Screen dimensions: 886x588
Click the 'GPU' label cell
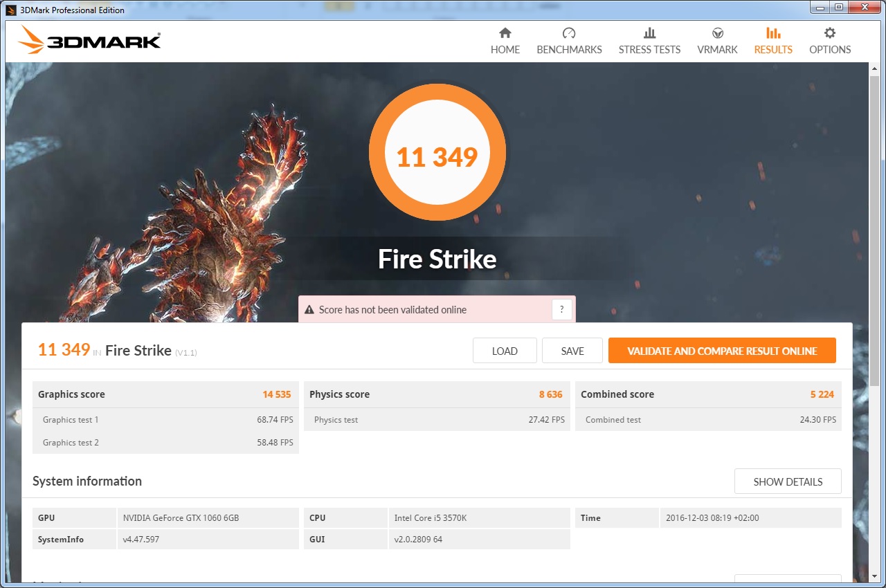pos(74,518)
